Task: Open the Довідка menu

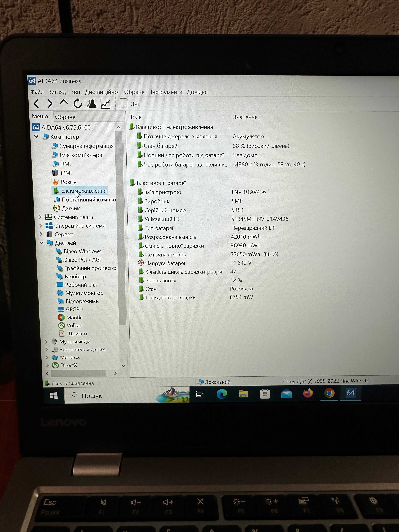Action: (x=197, y=92)
